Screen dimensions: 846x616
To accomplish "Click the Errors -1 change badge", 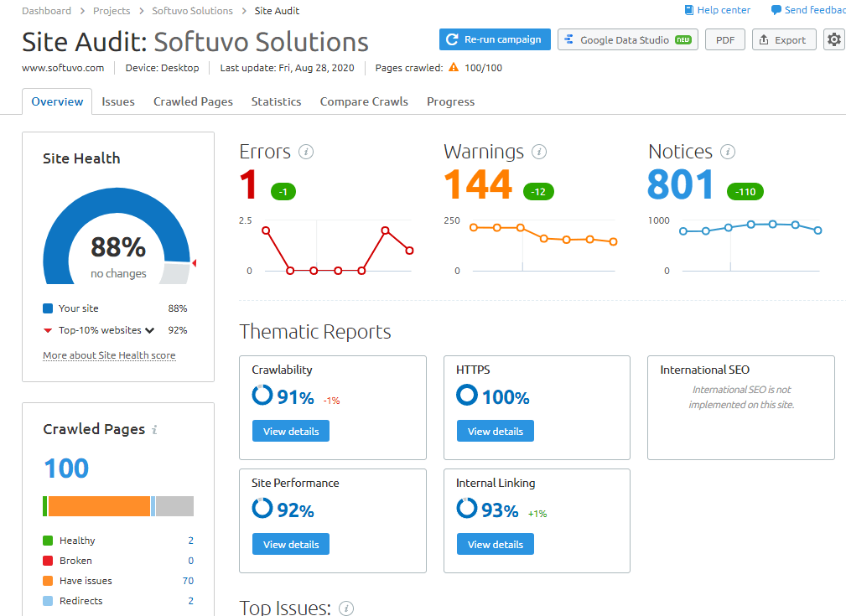I will point(283,191).
